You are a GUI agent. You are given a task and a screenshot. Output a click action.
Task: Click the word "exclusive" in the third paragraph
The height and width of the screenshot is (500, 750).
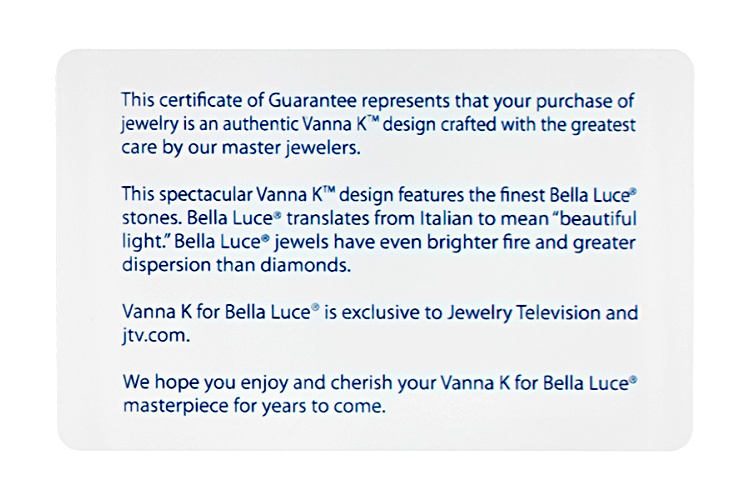[x=381, y=313]
